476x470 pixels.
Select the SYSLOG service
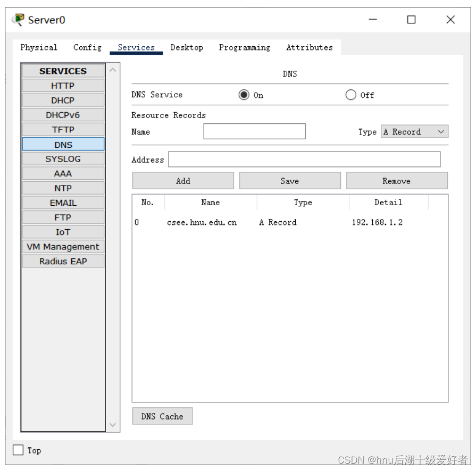[63, 159]
